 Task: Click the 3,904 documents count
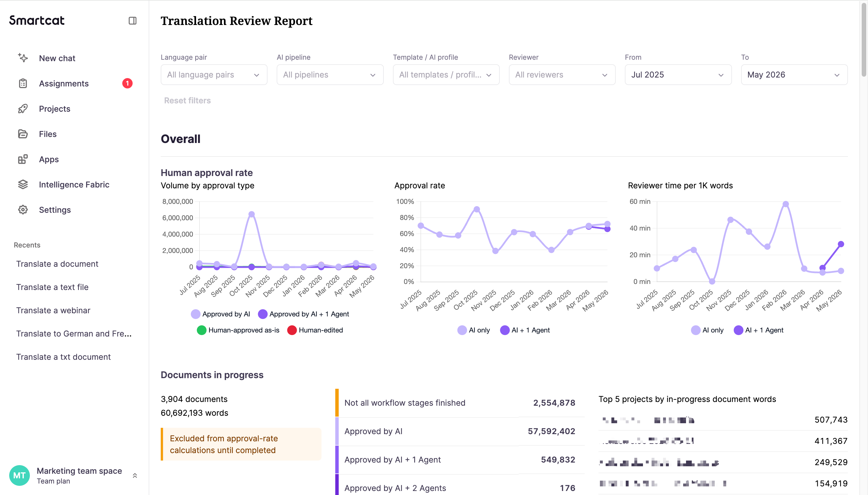[194, 399]
